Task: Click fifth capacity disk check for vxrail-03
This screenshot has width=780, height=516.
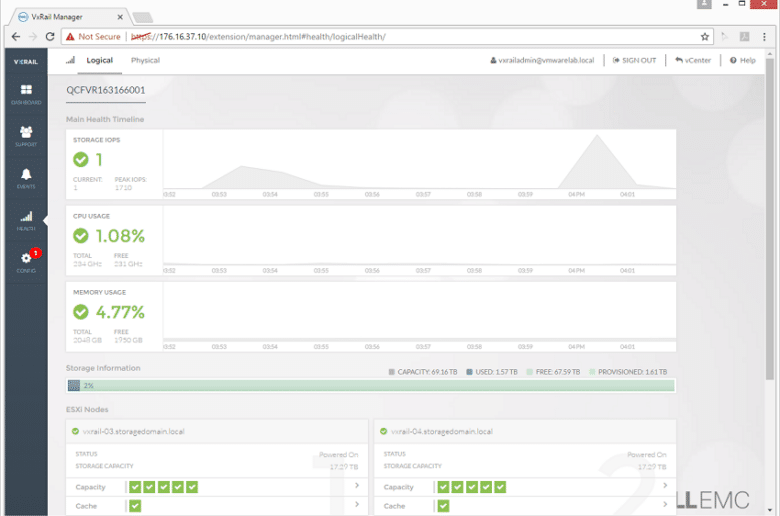Action: [192, 487]
